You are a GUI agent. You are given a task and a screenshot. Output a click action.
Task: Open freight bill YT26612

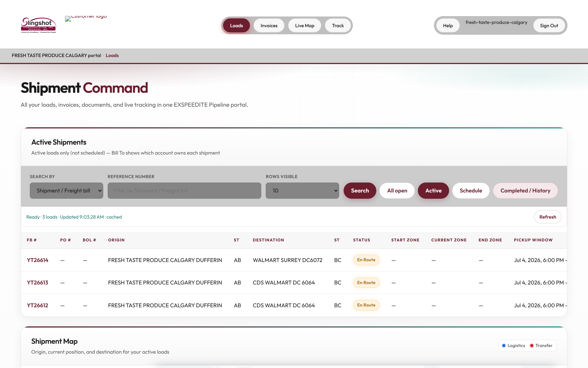click(37, 305)
